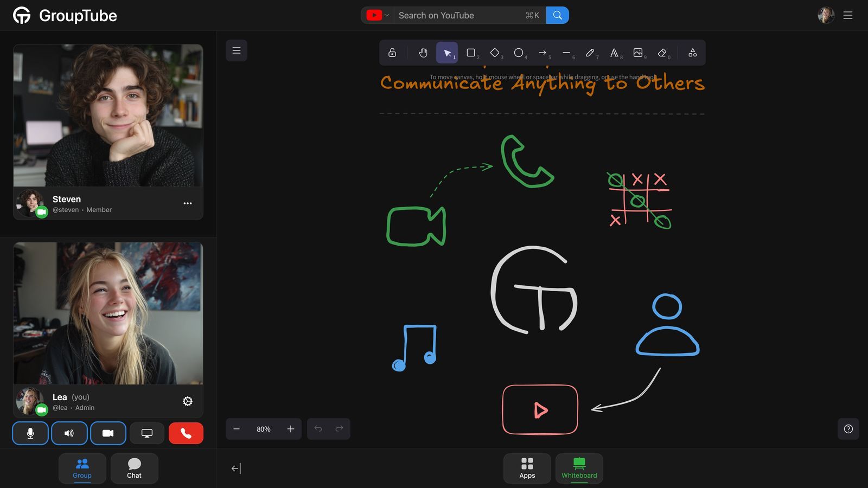Click the Search on YouTube field
The width and height of the screenshot is (868, 488).
point(461,15)
